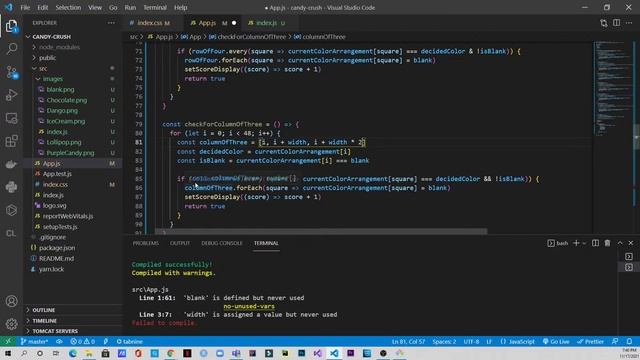Click the Windows Start button
Screen dimensions: 640x360
(8, 353)
